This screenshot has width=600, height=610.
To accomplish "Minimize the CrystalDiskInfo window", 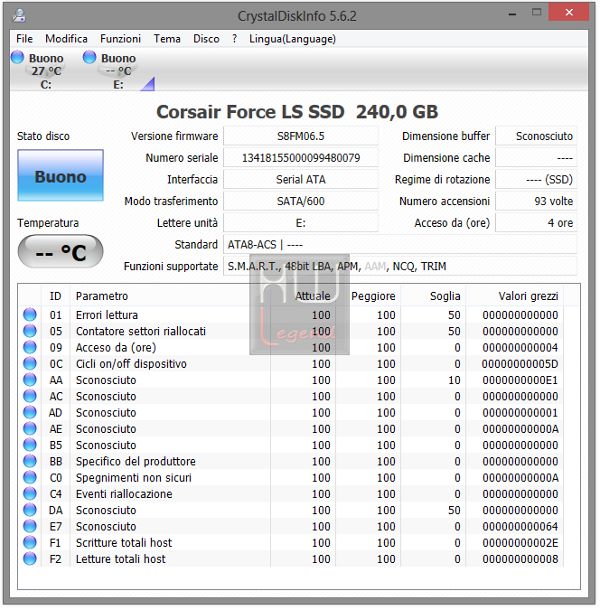I will coord(512,14).
